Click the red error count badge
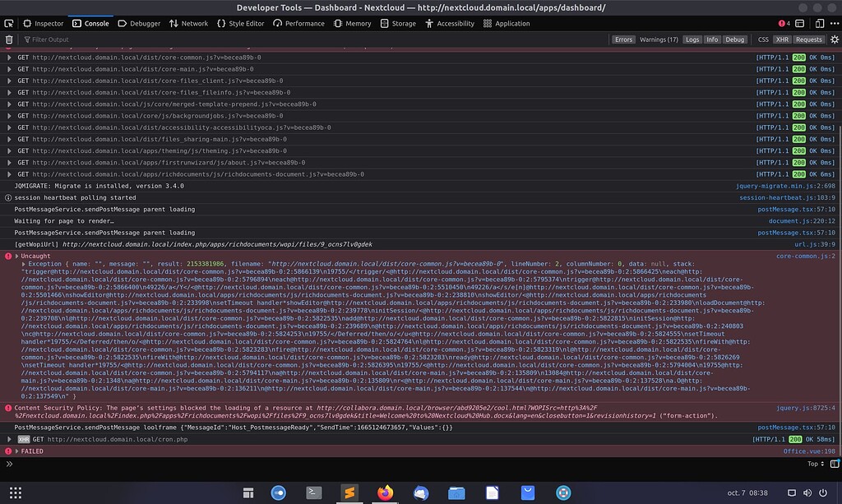Viewport: 842px width, 504px height. click(783, 23)
